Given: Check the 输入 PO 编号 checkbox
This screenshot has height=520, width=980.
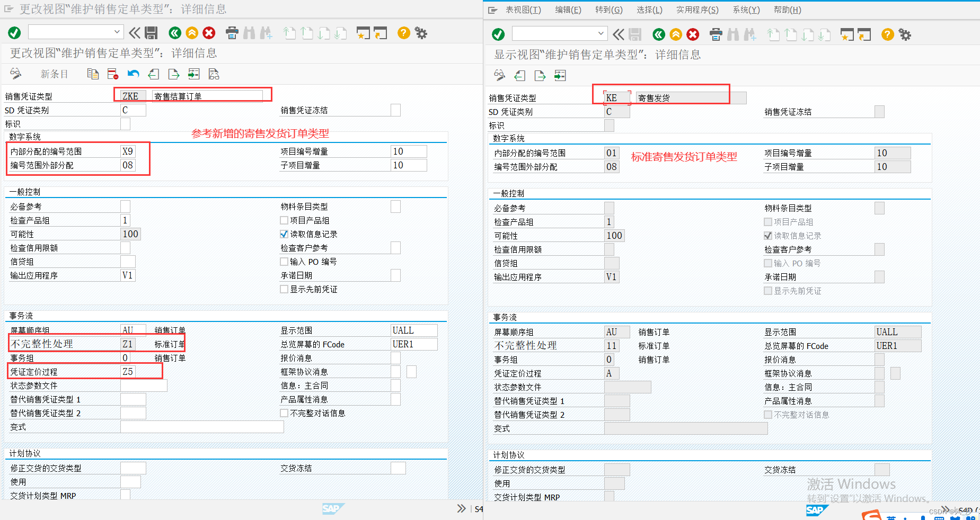Looking at the screenshot, I should tap(284, 261).
